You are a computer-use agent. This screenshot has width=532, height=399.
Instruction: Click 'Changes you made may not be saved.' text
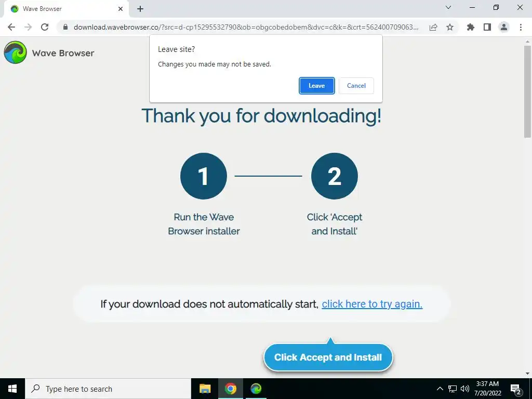[215, 64]
